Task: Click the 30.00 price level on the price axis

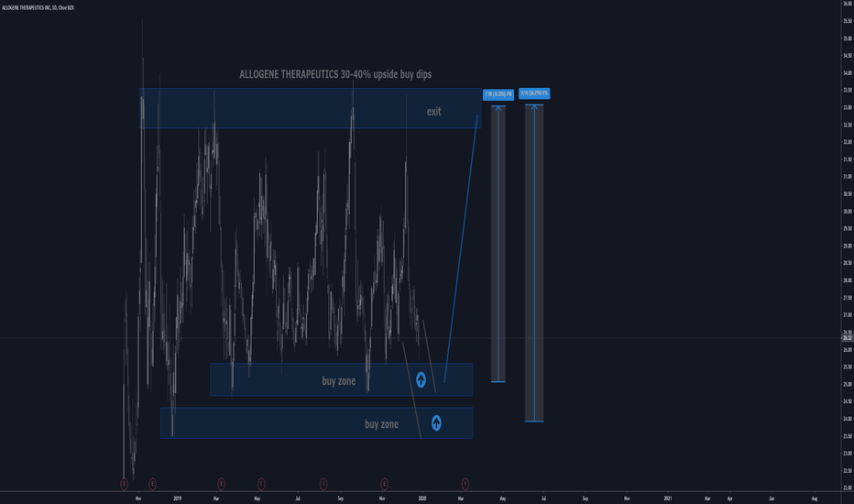Action: tap(848, 212)
